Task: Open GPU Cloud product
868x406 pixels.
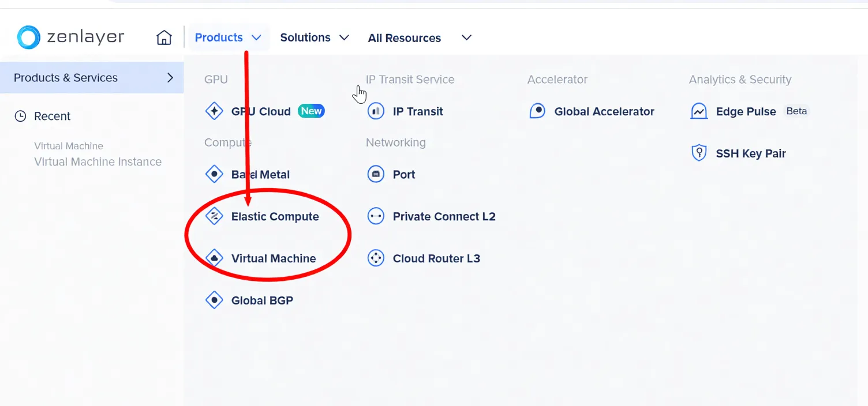Action: tap(261, 111)
